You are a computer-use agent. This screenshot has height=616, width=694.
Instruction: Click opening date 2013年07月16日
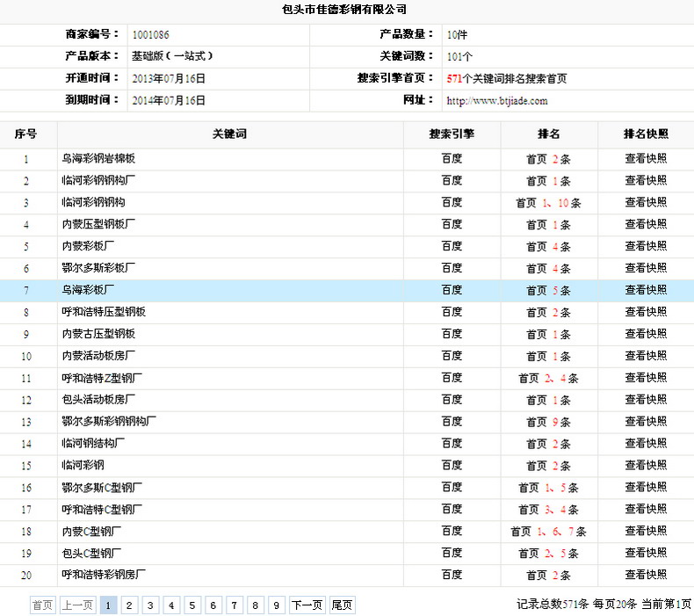click(169, 78)
